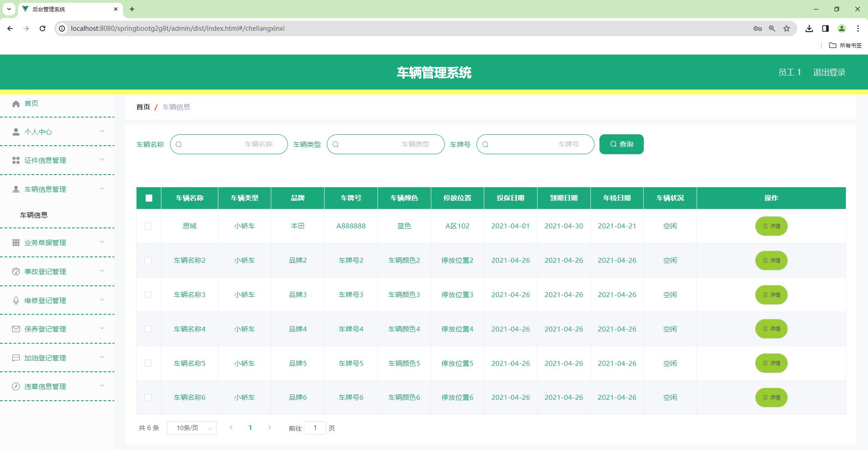Viewport: 868px width, 450px height.
Task: View site information icon in address bar
Action: point(62,28)
